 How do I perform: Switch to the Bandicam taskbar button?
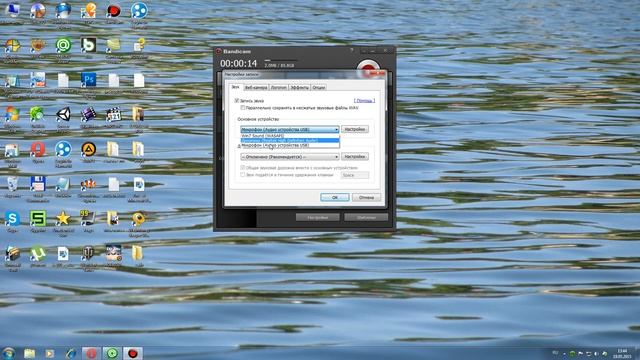[133, 353]
